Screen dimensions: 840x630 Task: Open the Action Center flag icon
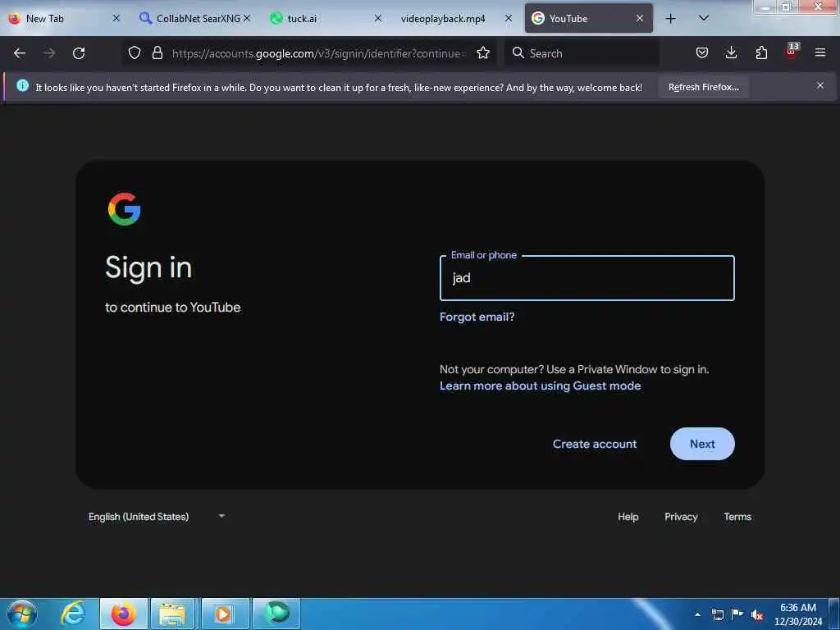coord(737,614)
